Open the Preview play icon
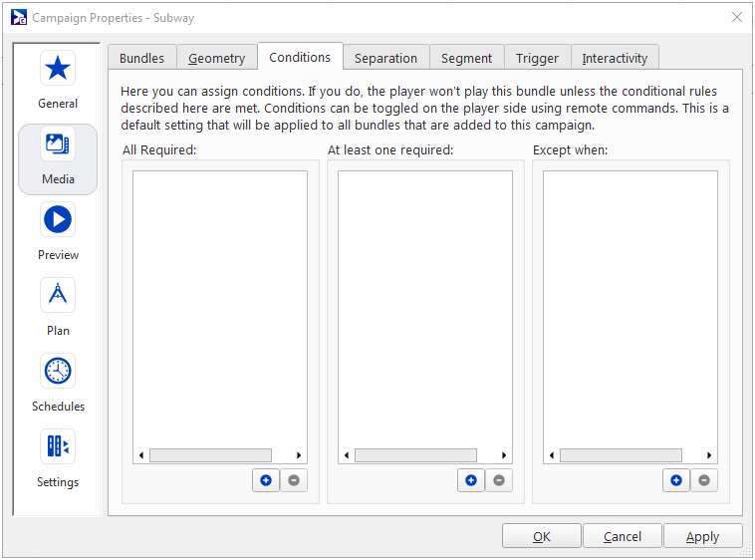The width and height of the screenshot is (755, 560). tap(58, 220)
